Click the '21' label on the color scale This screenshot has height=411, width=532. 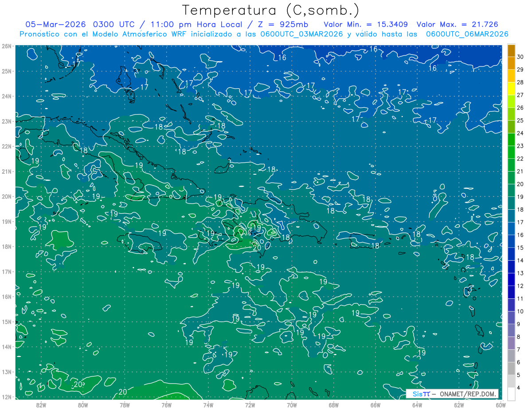[x=520, y=171]
